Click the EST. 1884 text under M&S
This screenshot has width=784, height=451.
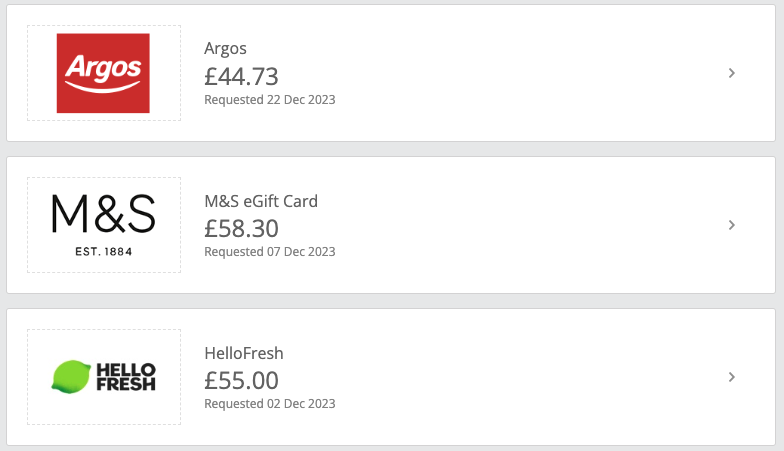point(104,252)
